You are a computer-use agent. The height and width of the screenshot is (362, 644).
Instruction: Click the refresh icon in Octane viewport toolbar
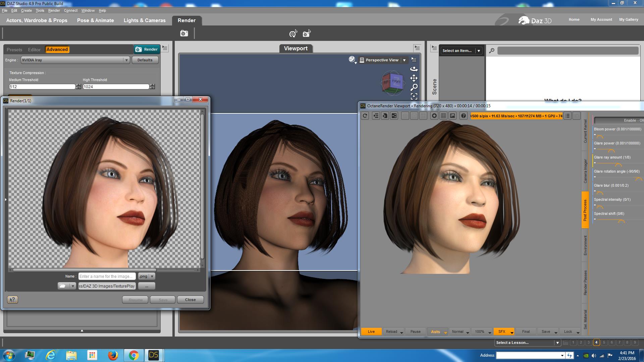365,116
